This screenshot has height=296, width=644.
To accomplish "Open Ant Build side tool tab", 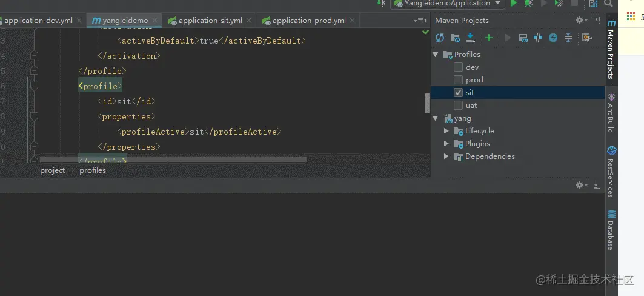I will [611, 113].
